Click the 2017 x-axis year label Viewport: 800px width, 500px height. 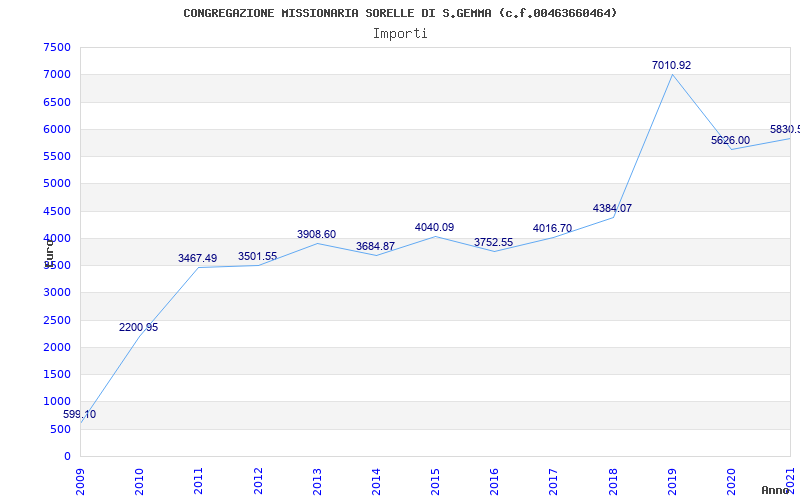(554, 481)
